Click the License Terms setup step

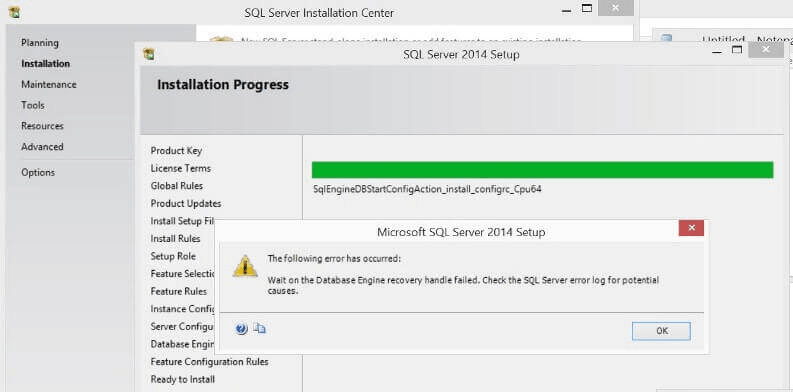click(x=181, y=168)
